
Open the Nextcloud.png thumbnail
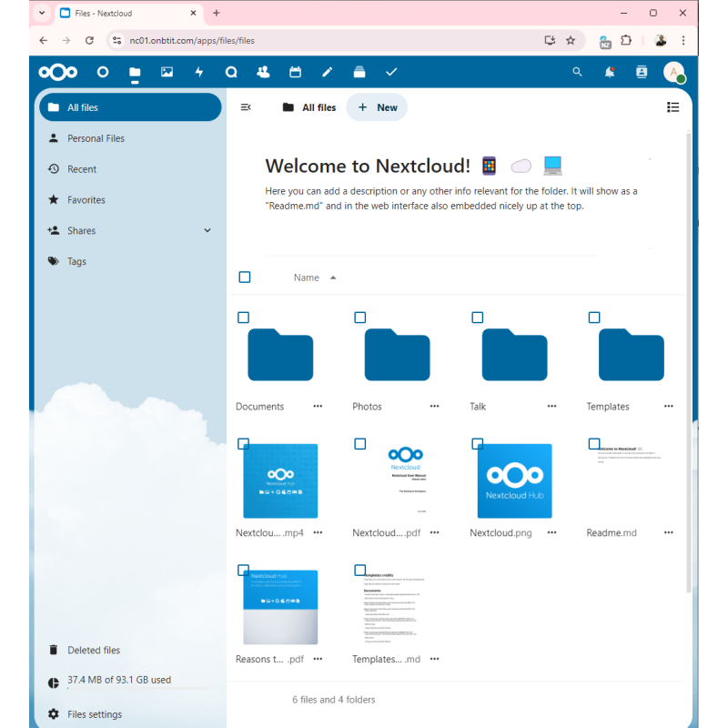(x=514, y=481)
